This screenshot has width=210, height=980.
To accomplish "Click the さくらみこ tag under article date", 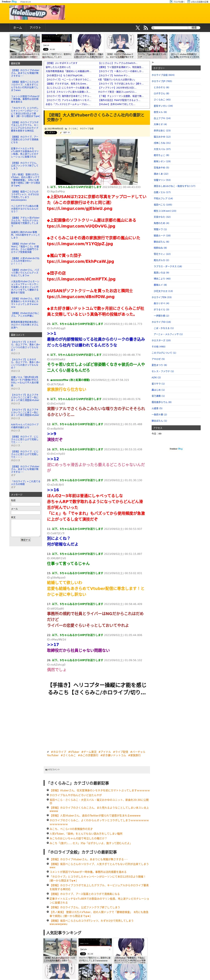I will (x=73, y=129).
